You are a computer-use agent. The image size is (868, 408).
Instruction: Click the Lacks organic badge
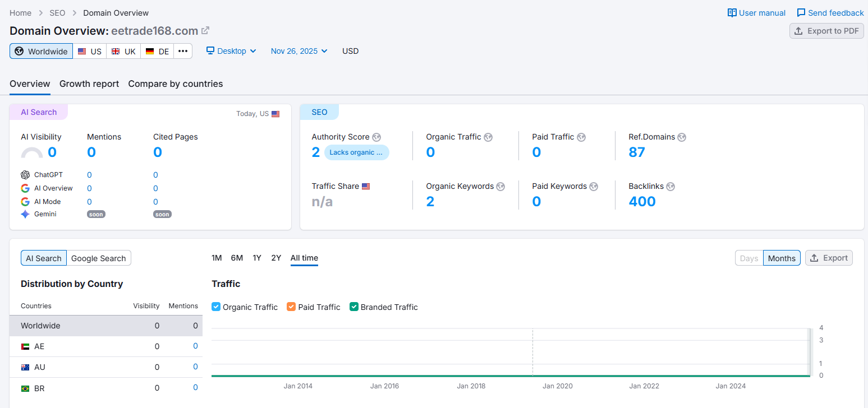point(357,152)
